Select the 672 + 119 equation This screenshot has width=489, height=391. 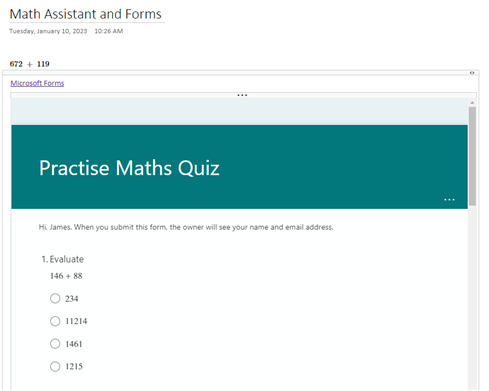pyautogui.click(x=30, y=64)
